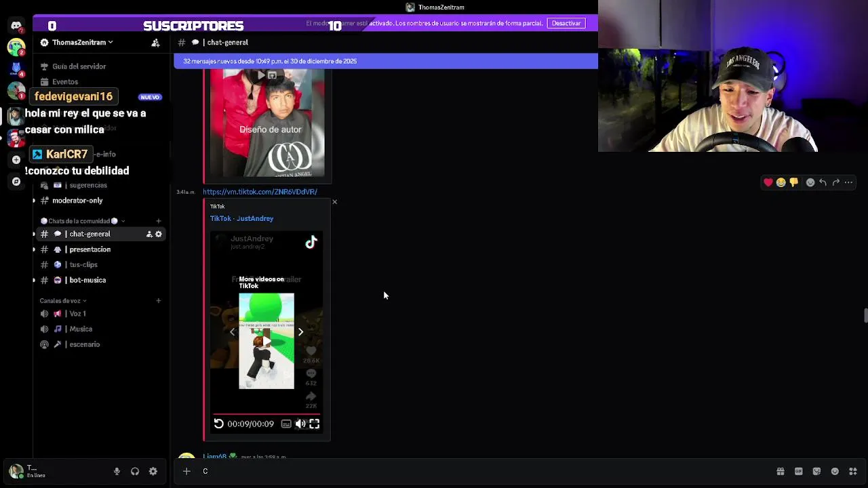Viewport: 868px width, 488px height.
Task: Create invite for chat-general channel
Action: tap(149, 234)
